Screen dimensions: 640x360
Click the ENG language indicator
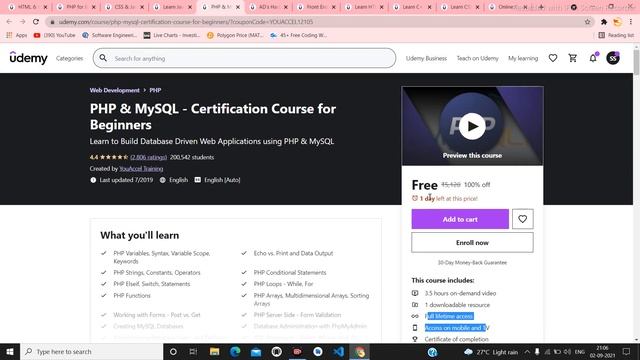point(580,351)
